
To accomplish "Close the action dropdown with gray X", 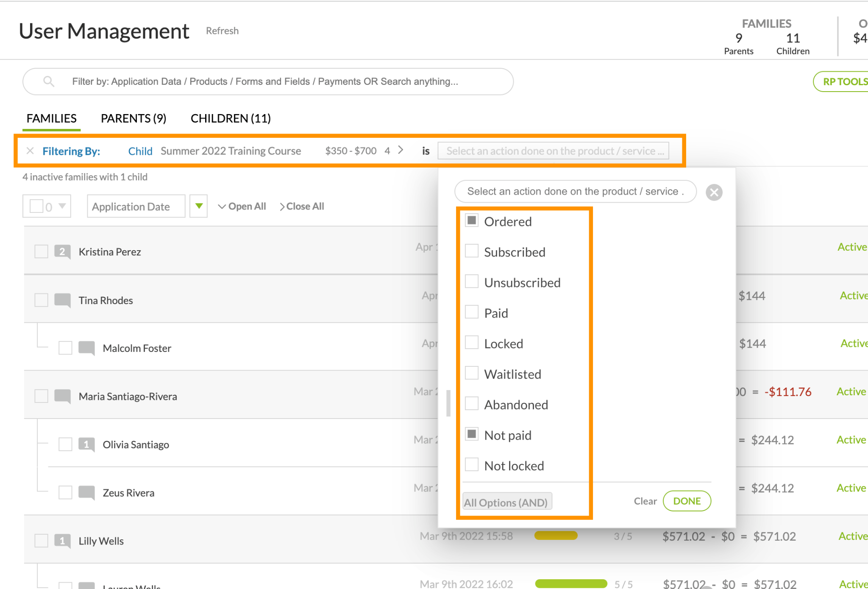I will (x=714, y=193).
